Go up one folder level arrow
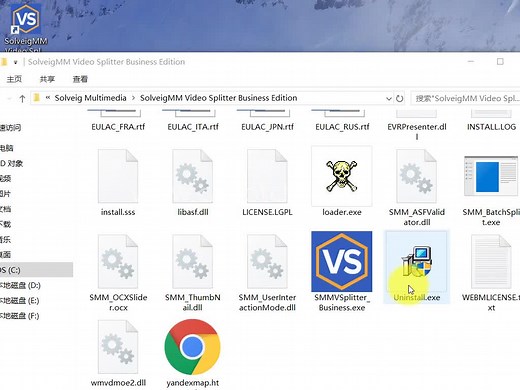 22,98
